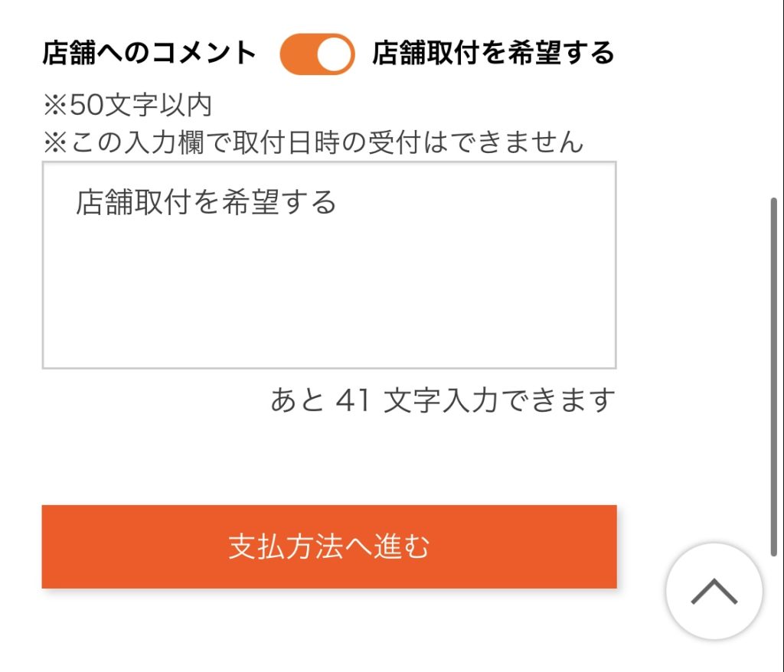Focus the store comment text area

pos(329,265)
